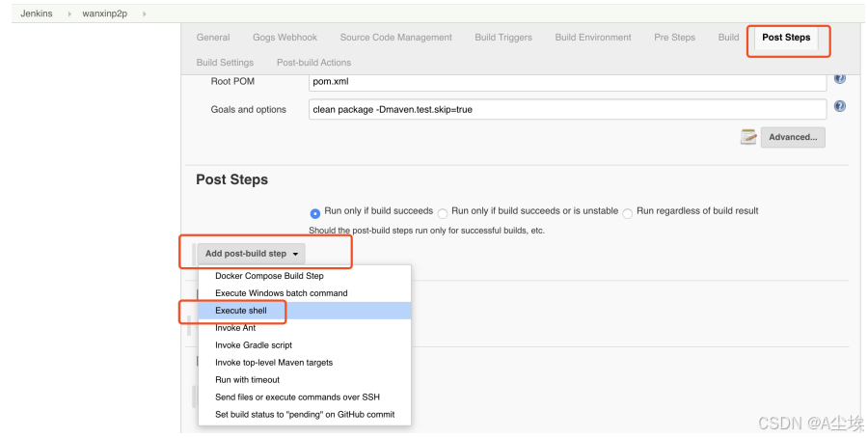
Task: Click the Root POM label
Action: 232,81
